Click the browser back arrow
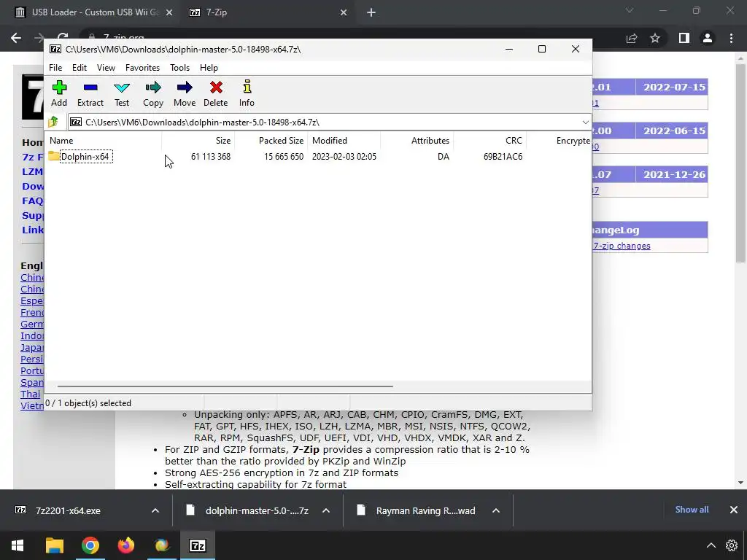Image resolution: width=747 pixels, height=560 pixels. tap(16, 38)
